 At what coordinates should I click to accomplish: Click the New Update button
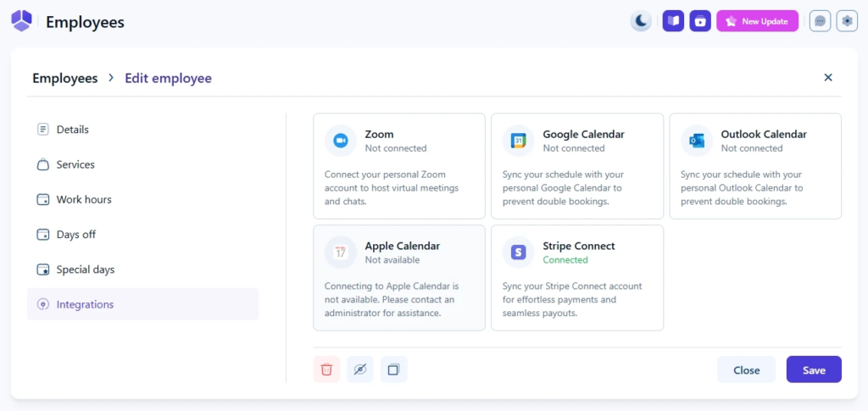(x=757, y=21)
